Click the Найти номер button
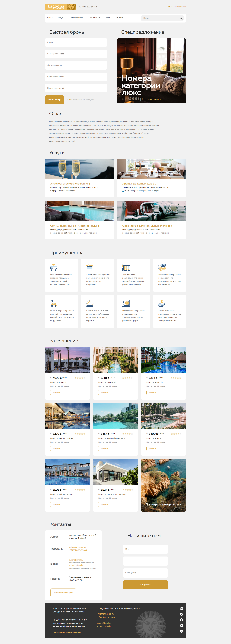Image resolution: width=231 pixels, height=644 pixels. pos(55,100)
